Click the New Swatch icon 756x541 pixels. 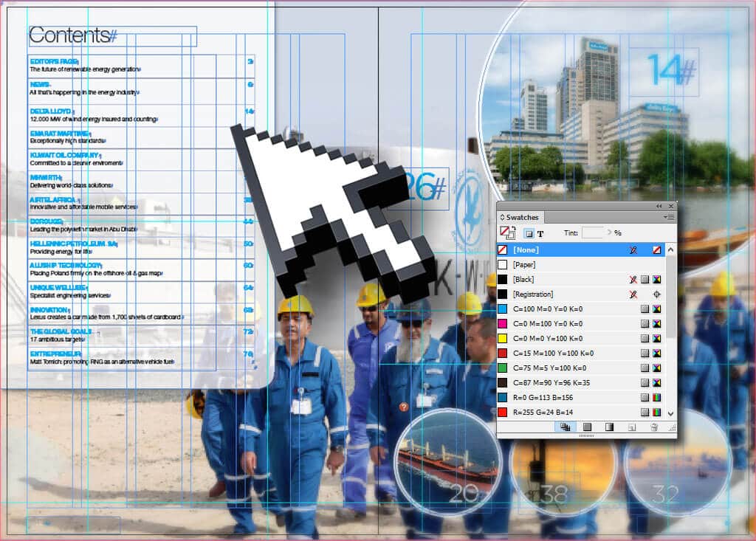point(632,427)
